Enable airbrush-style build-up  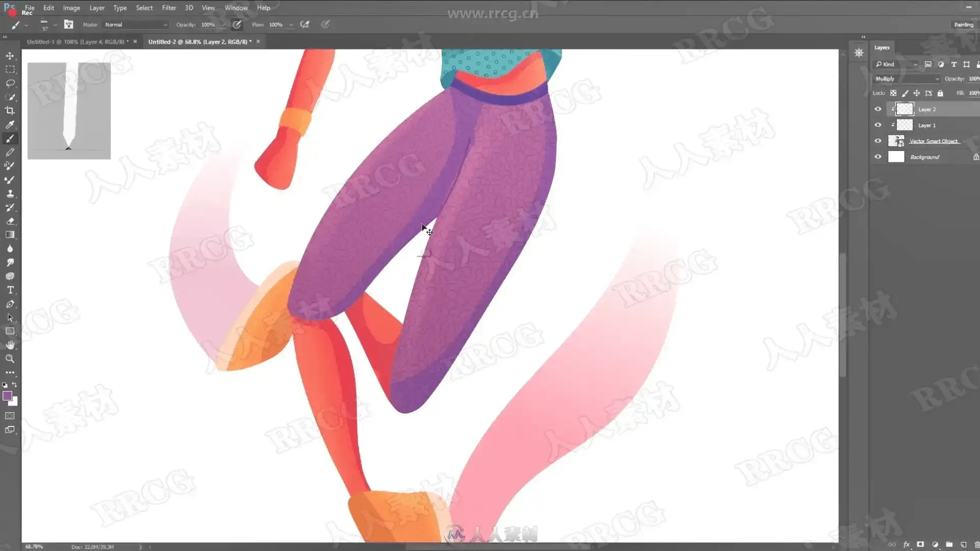pyautogui.click(x=305, y=24)
